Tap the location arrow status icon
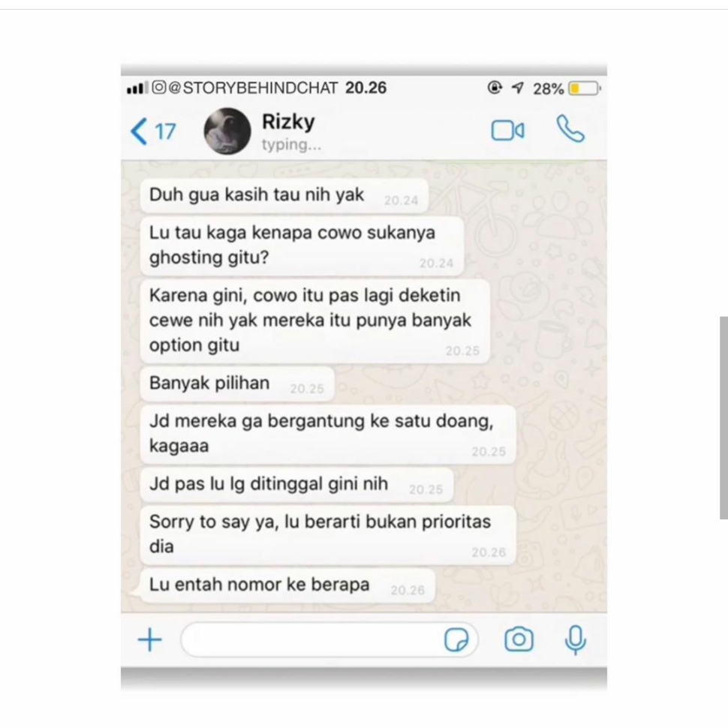 coord(518,87)
